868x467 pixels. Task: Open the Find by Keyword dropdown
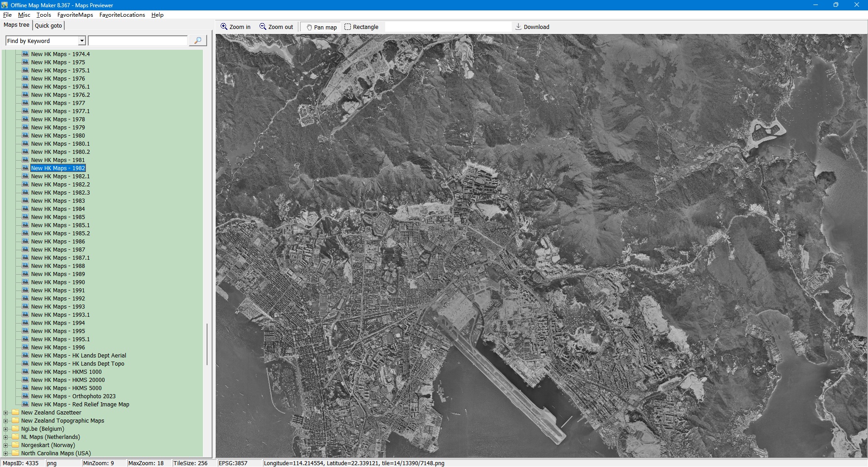tap(82, 41)
